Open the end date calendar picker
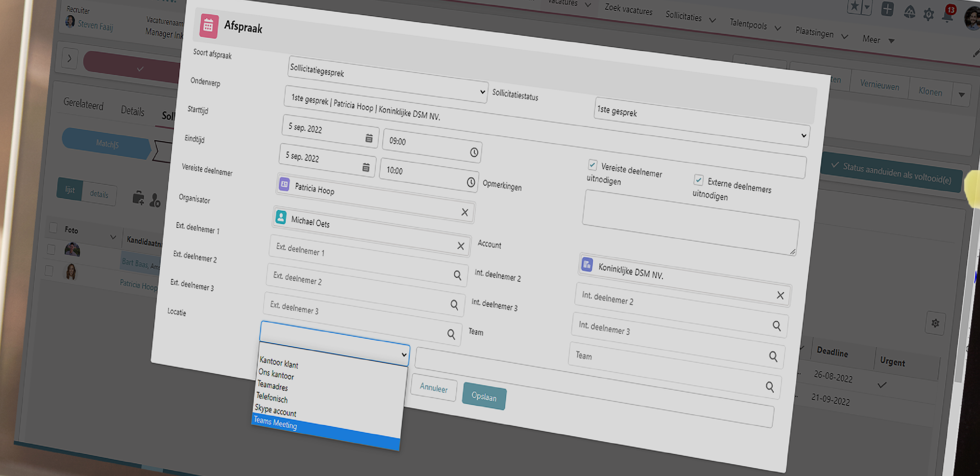This screenshot has width=980, height=476. pyautogui.click(x=366, y=168)
